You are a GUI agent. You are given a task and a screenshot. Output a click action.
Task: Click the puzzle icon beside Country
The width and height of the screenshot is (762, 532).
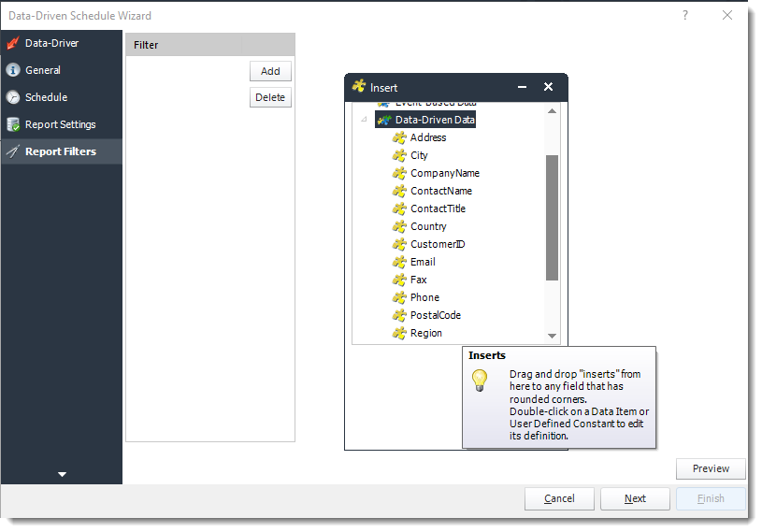click(399, 226)
